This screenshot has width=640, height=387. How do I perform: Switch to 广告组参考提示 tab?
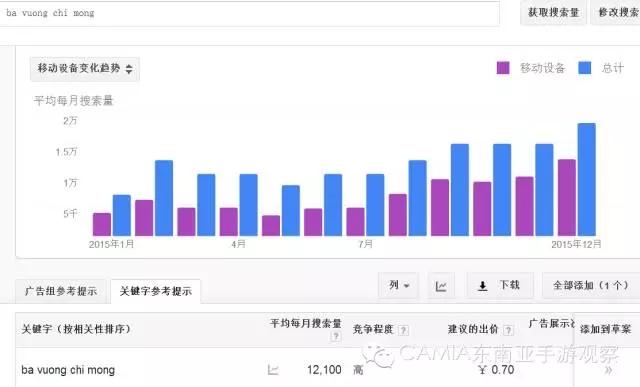pyautogui.click(x=61, y=291)
